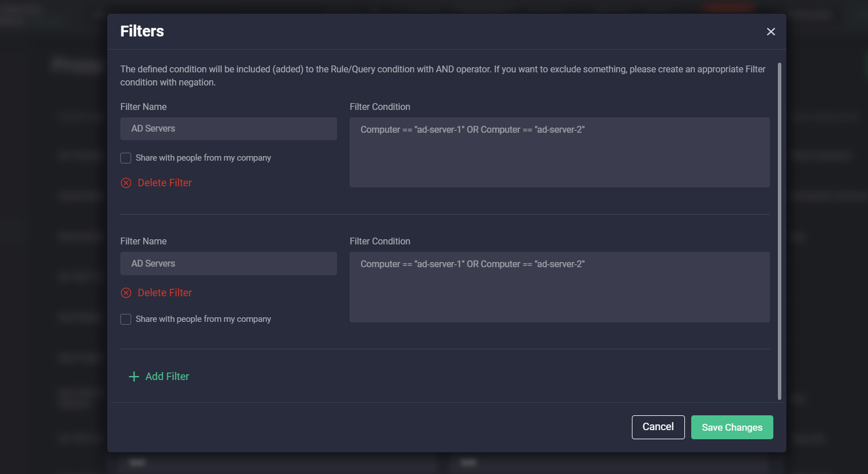868x474 pixels.
Task: Click the first filter's "Share with people from my company" label
Action: pos(203,158)
